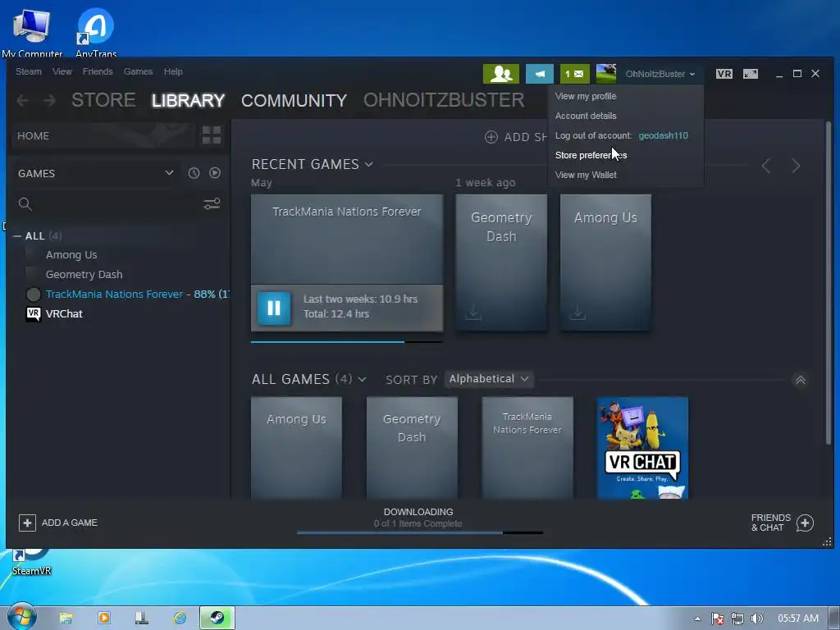Open the Games menu
Image resolution: width=840 pixels, height=630 pixels.
coord(138,71)
